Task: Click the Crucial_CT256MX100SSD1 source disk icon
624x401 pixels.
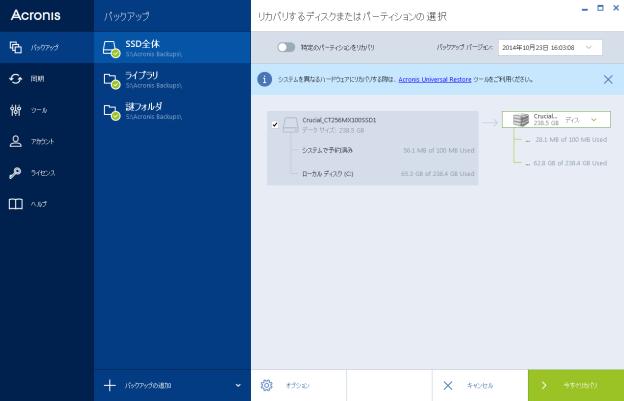Action: (291, 125)
